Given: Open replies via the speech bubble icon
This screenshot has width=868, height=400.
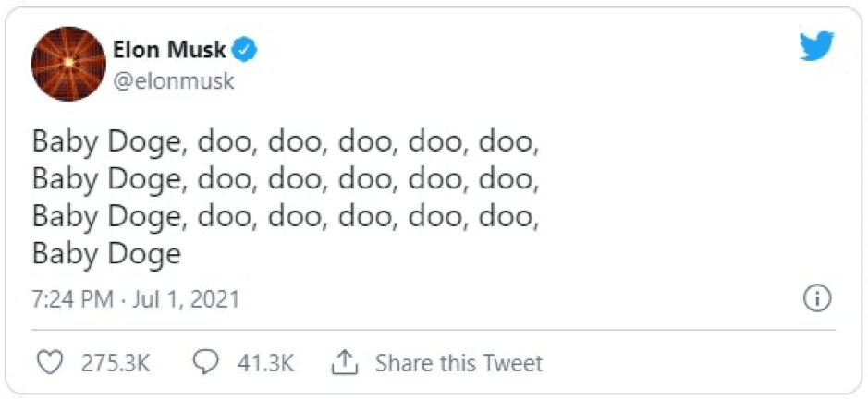Looking at the screenshot, I should 206,363.
